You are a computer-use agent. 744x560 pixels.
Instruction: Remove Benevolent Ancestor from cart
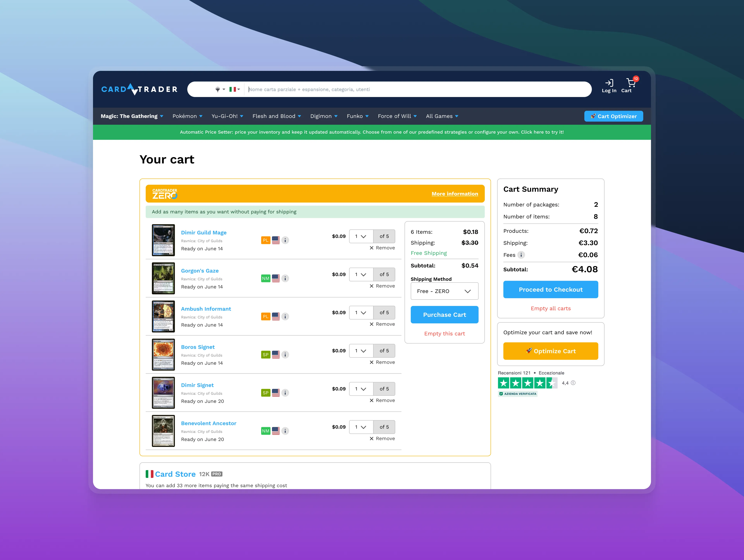coord(382,439)
